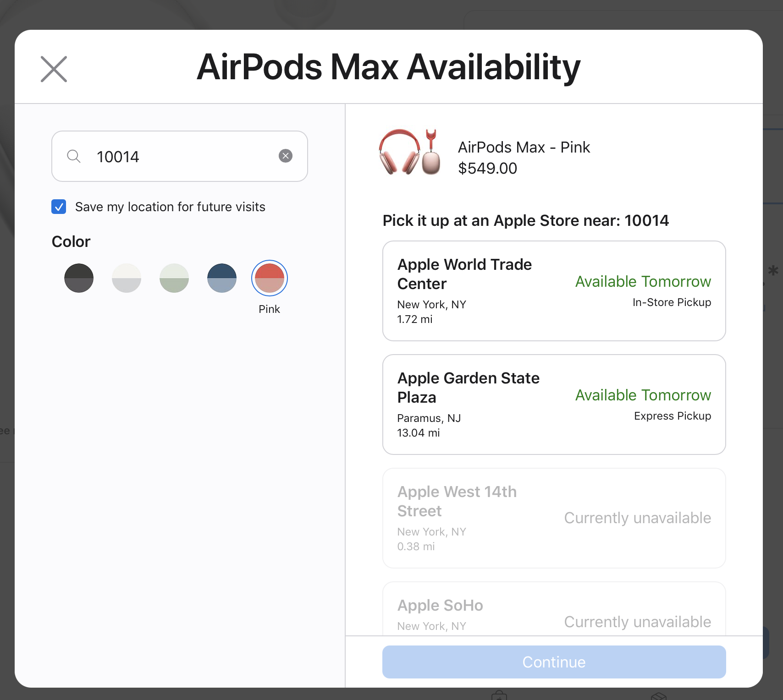Clear the zip code search field

click(286, 156)
